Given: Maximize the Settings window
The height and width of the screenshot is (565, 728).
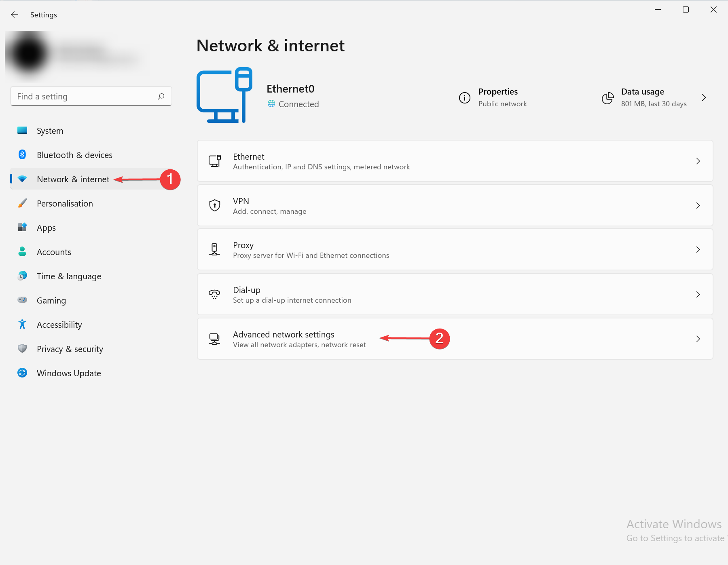Looking at the screenshot, I should (686, 10).
